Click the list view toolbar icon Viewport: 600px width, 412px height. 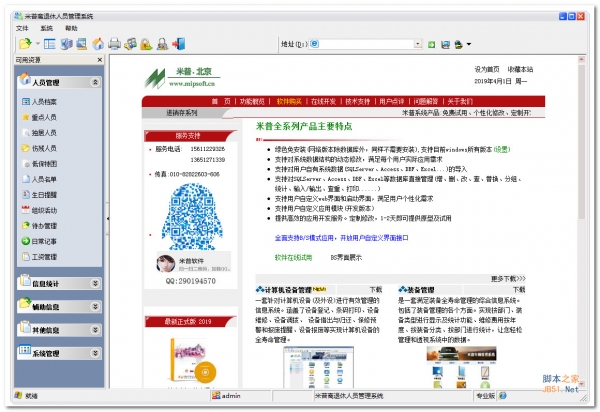pyautogui.click(x=49, y=44)
